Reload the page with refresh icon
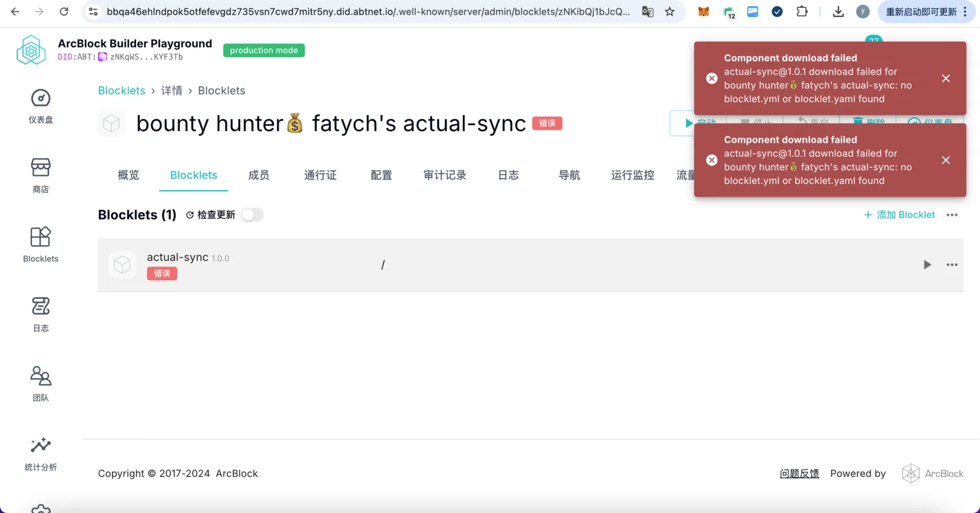Image resolution: width=980 pixels, height=513 pixels. 64,12
